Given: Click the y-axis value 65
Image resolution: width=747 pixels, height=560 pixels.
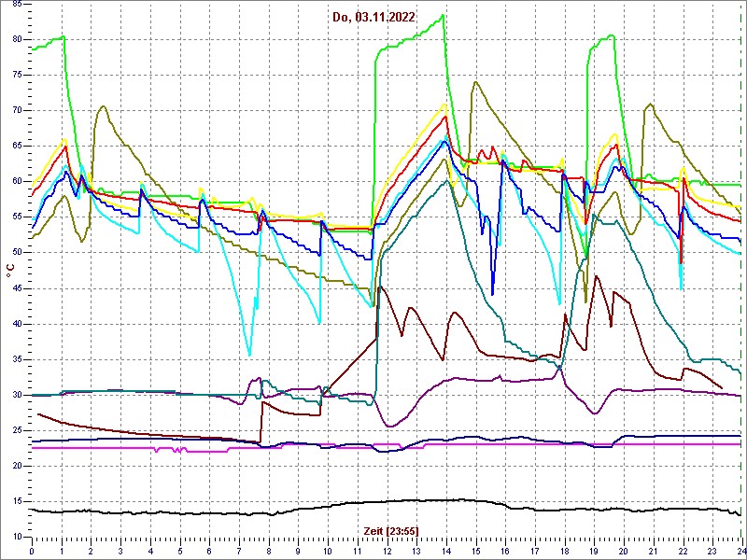Looking at the screenshot, I should click(16, 147).
